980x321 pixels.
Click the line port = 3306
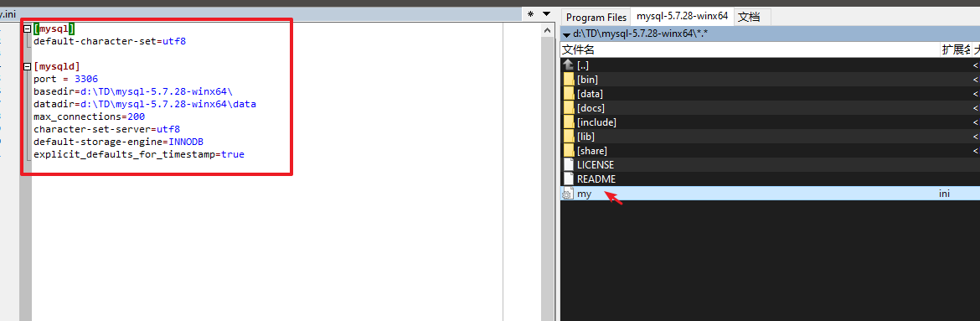tap(65, 79)
